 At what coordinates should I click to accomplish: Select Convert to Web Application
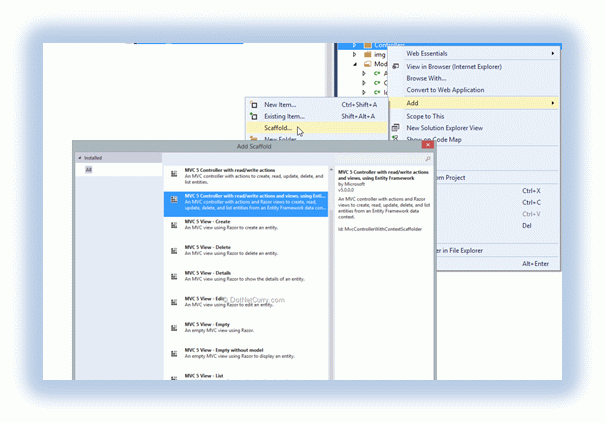click(474, 90)
